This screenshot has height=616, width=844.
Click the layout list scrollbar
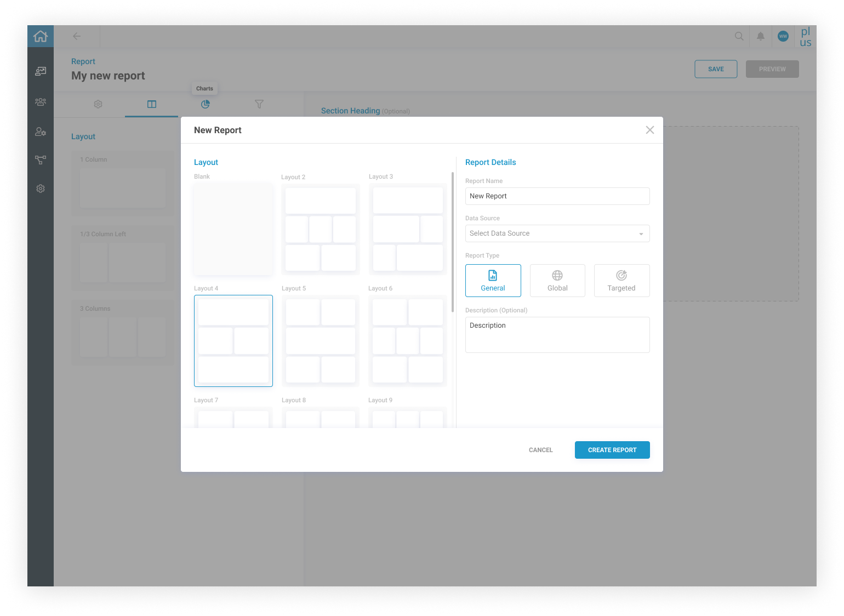tap(453, 242)
